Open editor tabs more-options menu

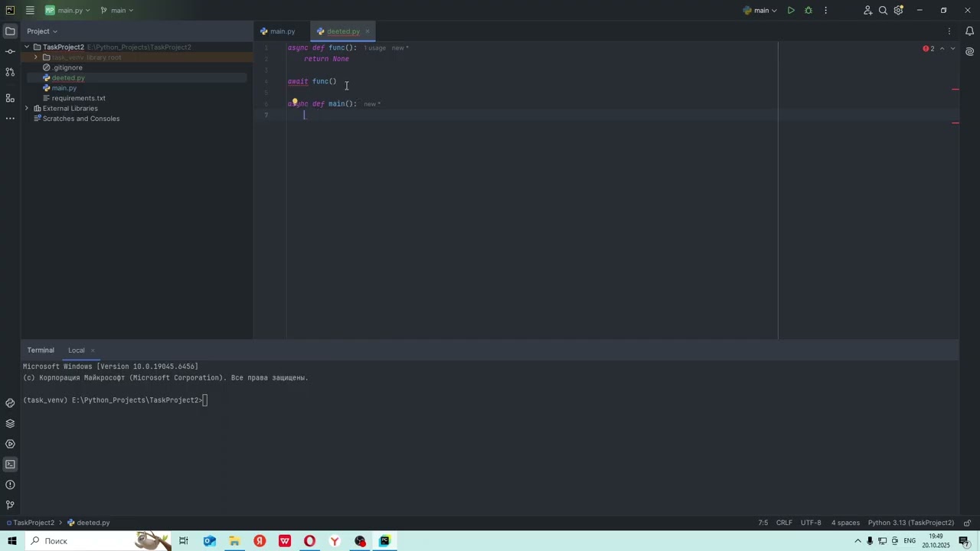949,31
